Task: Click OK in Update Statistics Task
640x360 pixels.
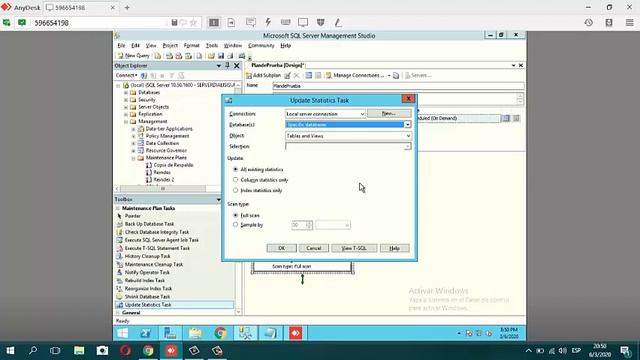Action: [282, 248]
